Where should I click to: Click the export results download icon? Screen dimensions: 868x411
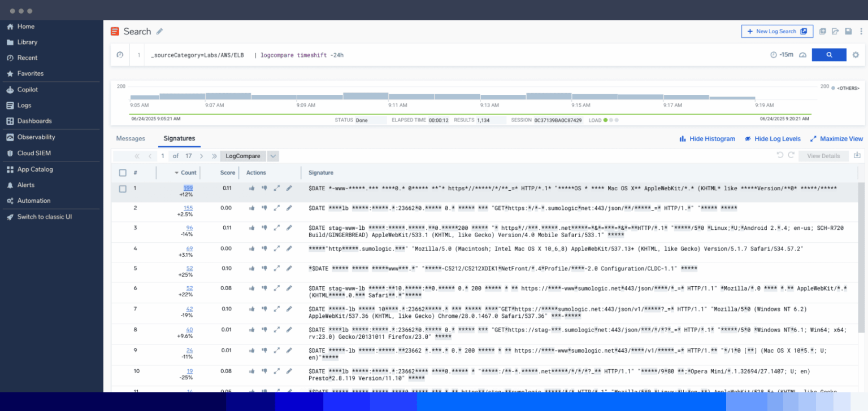tap(857, 155)
